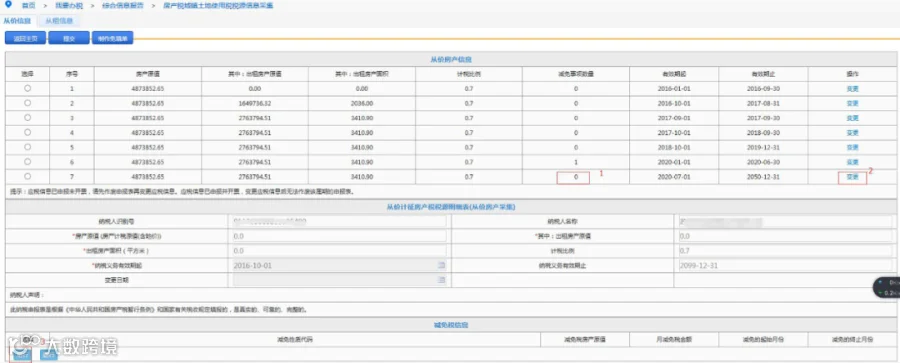Open calendar icon for 纳税义务有效期起 field
Screen dimensions: 900x363
point(441,265)
